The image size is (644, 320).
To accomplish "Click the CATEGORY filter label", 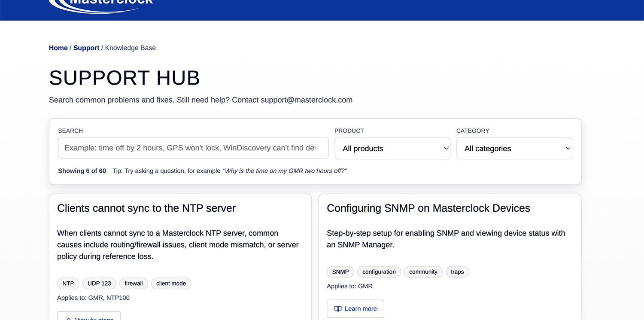I will tap(473, 131).
